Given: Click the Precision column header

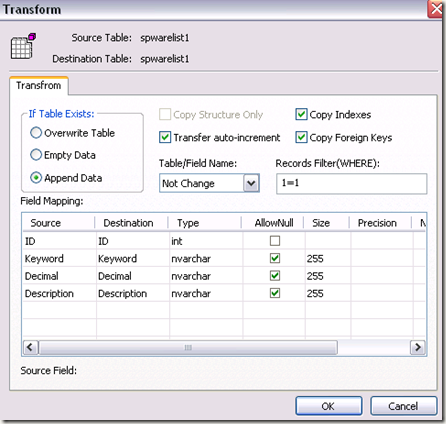Looking at the screenshot, I should pyautogui.click(x=380, y=223).
